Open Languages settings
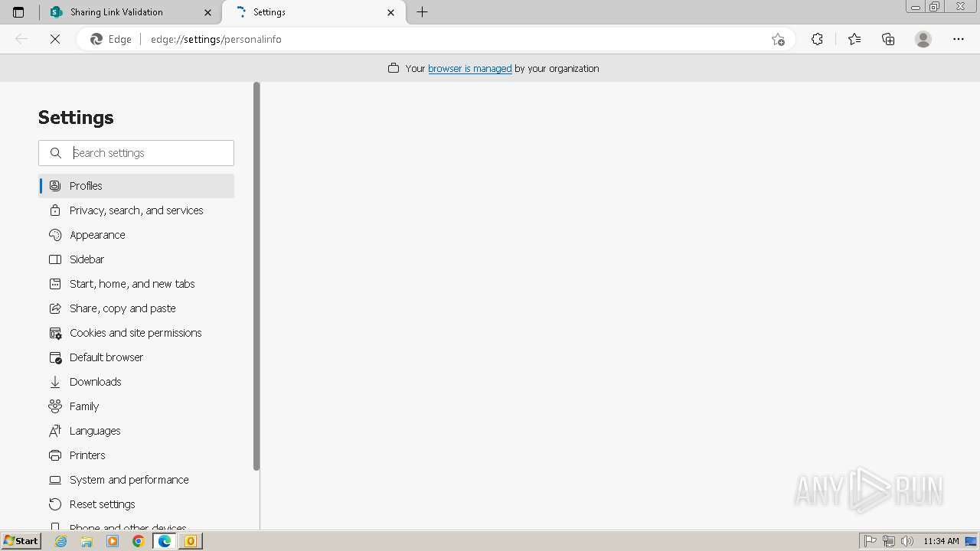This screenshot has width=980, height=551. (136, 431)
